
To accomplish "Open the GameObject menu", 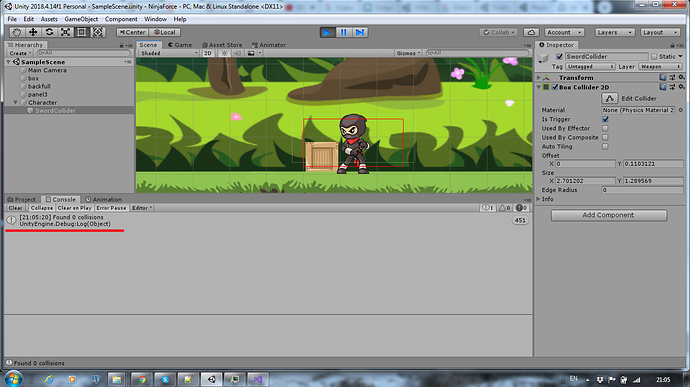I will click(x=81, y=19).
